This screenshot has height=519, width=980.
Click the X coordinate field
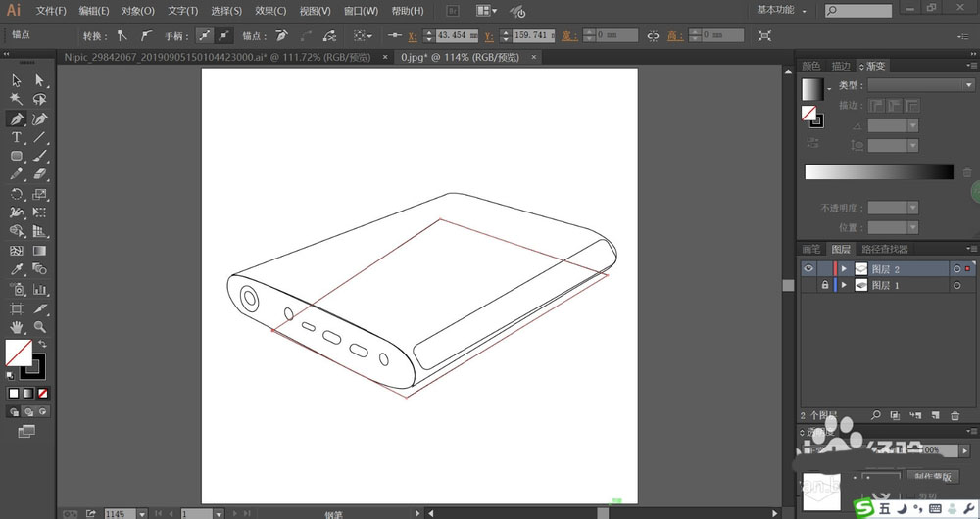coord(457,35)
